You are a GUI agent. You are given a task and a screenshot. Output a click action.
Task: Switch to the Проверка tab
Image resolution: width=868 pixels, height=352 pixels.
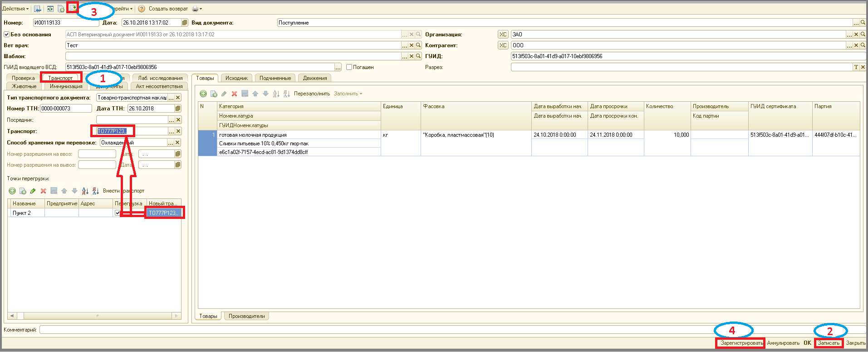tap(23, 78)
